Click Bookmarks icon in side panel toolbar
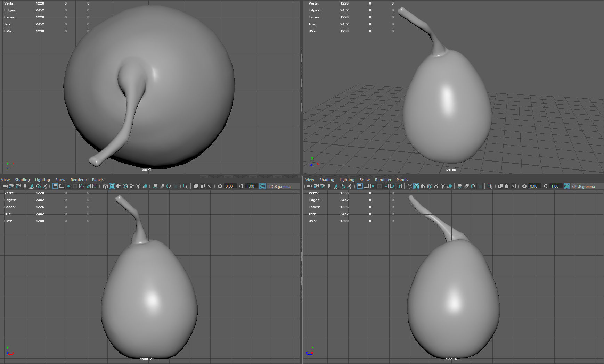Image resolution: width=604 pixels, height=364 pixels. click(x=329, y=186)
